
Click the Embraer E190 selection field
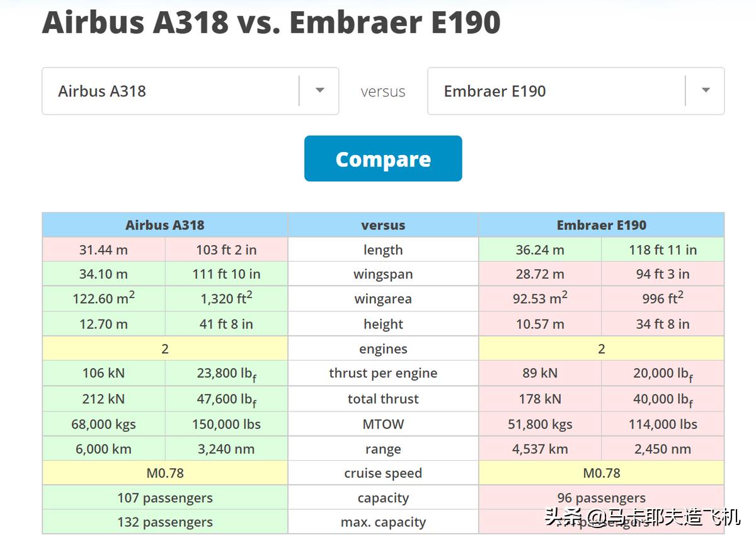coord(556,91)
